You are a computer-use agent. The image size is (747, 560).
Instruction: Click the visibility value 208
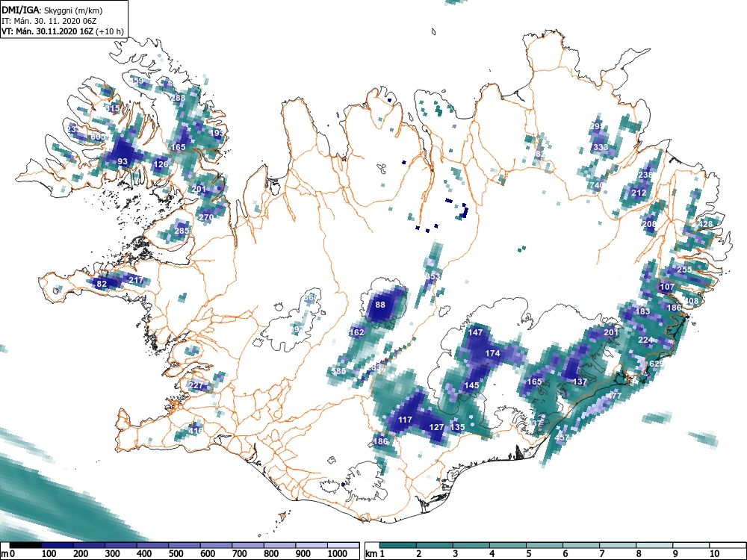[x=649, y=224]
